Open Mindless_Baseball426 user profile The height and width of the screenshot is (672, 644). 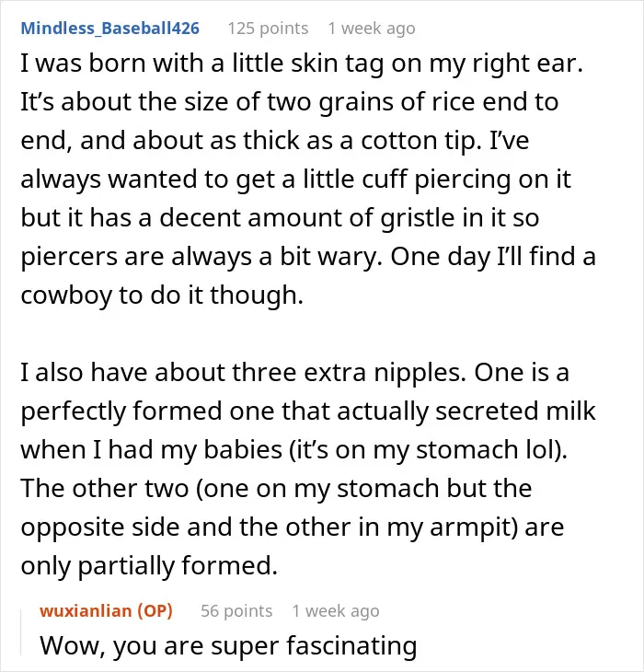pyautogui.click(x=110, y=29)
